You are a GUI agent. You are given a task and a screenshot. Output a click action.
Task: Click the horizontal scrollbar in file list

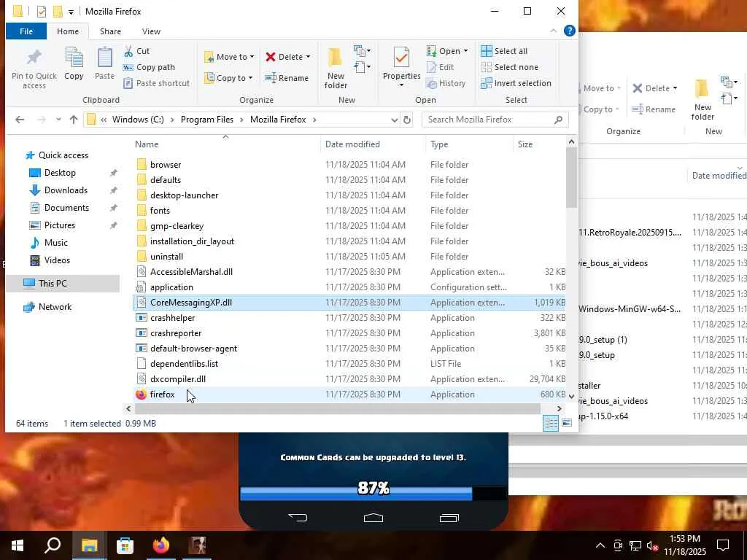pos(337,408)
